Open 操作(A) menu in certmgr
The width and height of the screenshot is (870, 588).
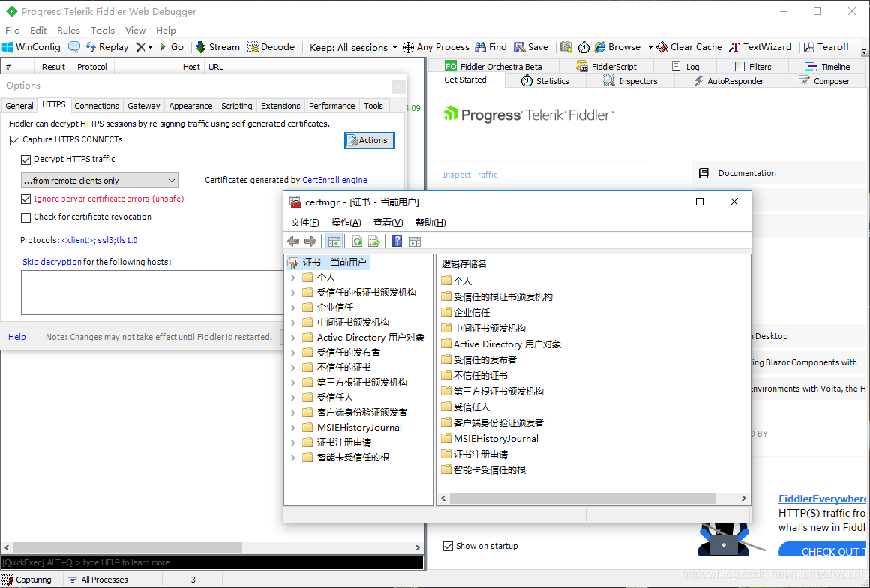click(x=346, y=223)
